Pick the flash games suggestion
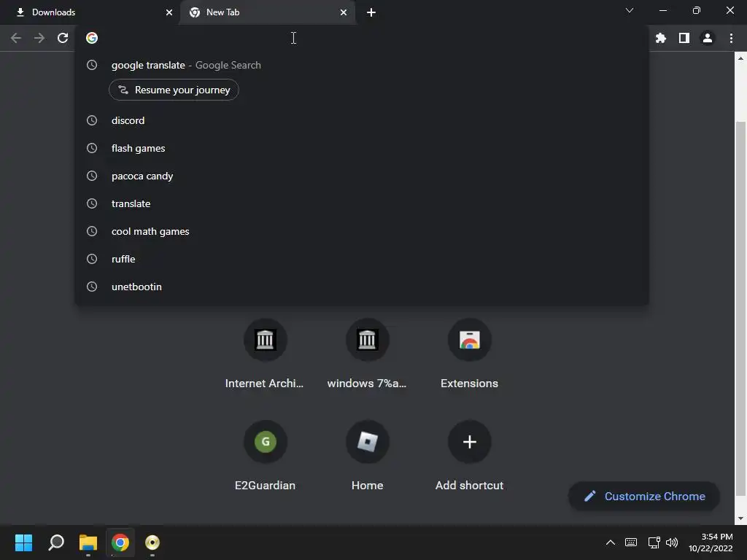This screenshot has height=560, width=747. (362, 148)
